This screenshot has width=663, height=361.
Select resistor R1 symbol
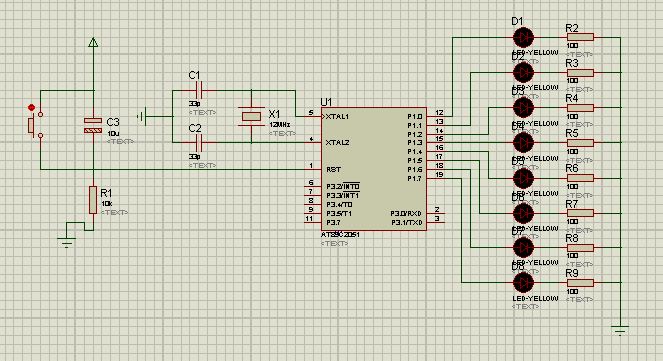(93, 200)
